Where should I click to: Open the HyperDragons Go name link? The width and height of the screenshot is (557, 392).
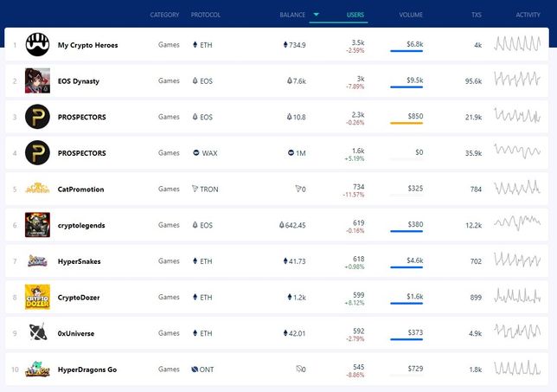coord(86,370)
